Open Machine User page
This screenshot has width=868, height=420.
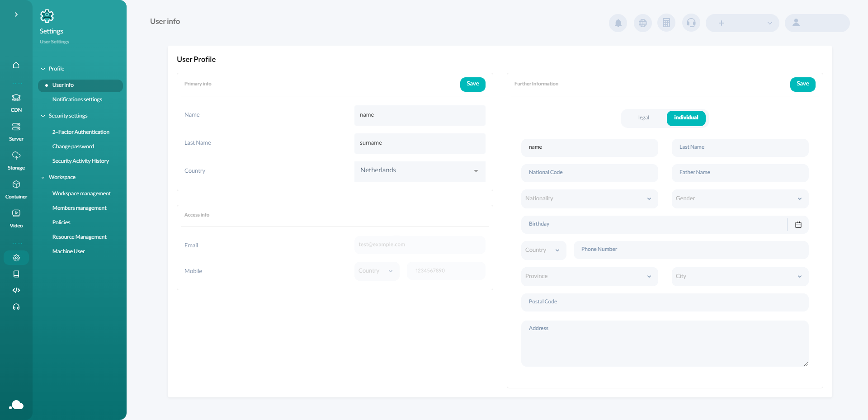(69, 251)
